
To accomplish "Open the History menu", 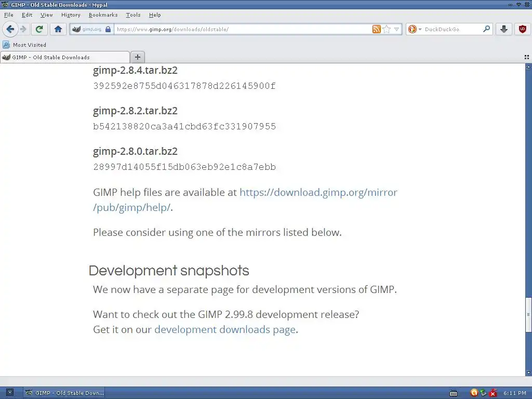I will point(71,15).
